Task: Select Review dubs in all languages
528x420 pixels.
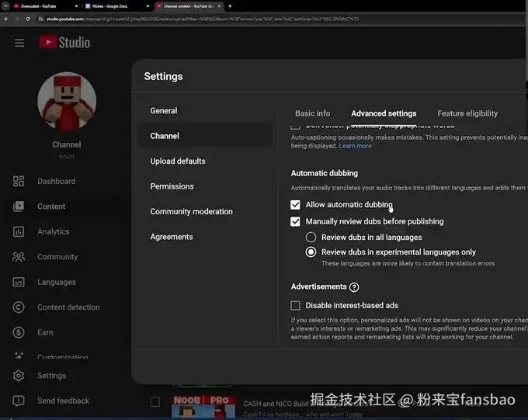Action: [311, 237]
